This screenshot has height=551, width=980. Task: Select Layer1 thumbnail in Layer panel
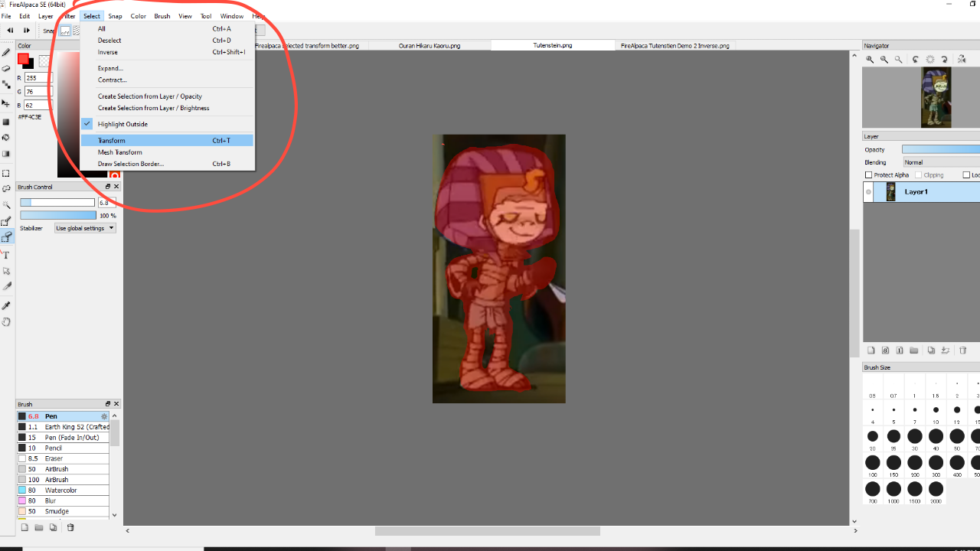(x=891, y=192)
